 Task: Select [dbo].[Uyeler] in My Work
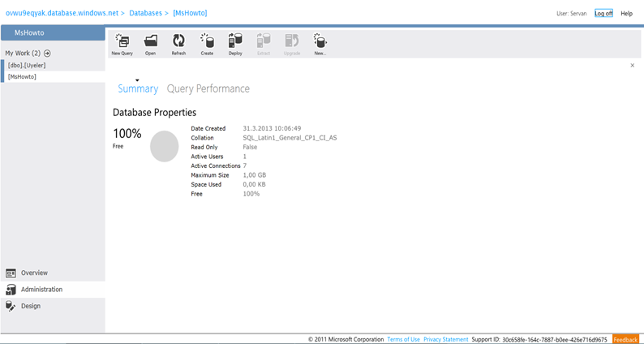tap(27, 65)
